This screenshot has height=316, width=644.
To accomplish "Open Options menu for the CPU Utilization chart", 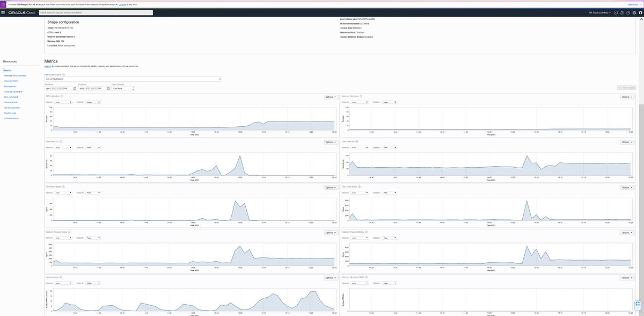I will point(331,97).
